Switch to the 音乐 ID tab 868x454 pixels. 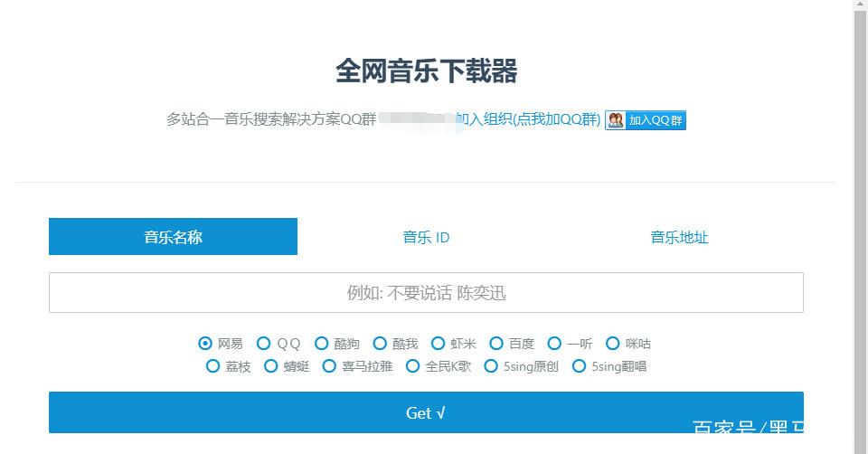pyautogui.click(x=426, y=236)
